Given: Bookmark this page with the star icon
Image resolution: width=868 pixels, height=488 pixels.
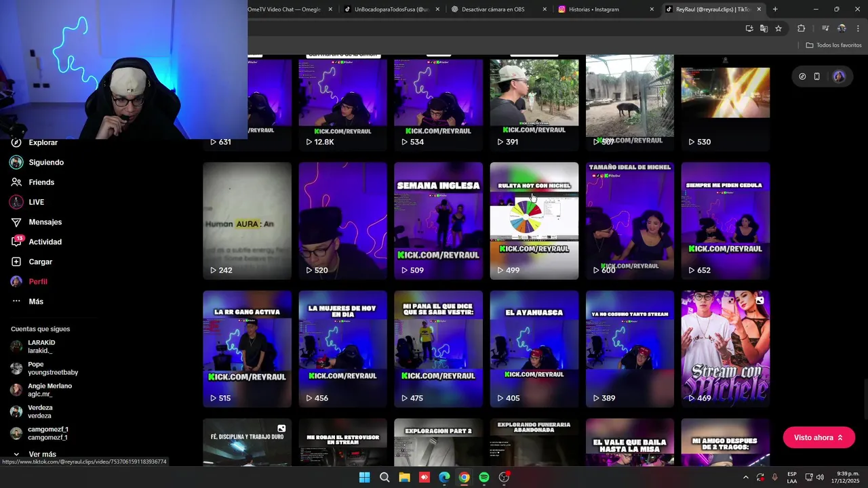Looking at the screenshot, I should [778, 28].
